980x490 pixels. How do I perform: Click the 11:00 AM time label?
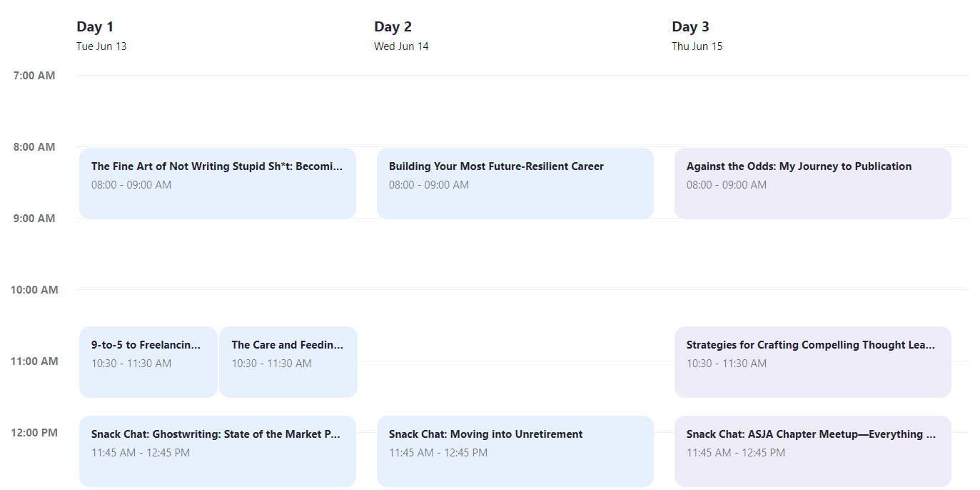34,361
